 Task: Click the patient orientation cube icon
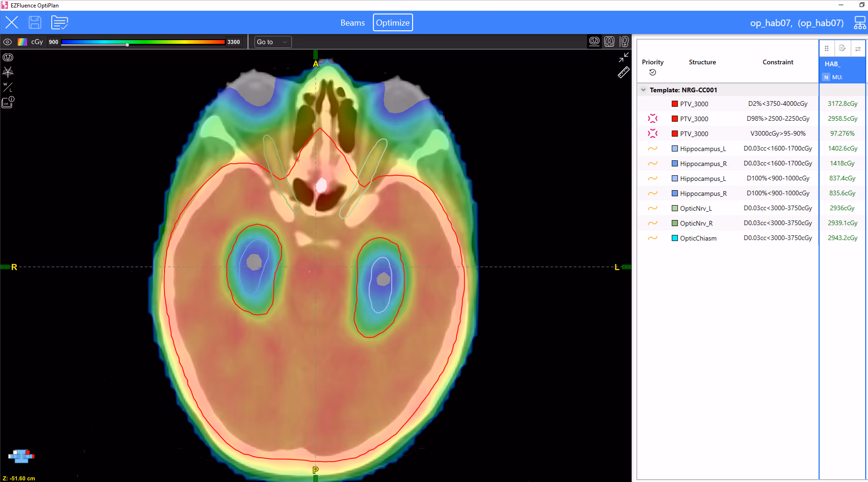click(21, 455)
